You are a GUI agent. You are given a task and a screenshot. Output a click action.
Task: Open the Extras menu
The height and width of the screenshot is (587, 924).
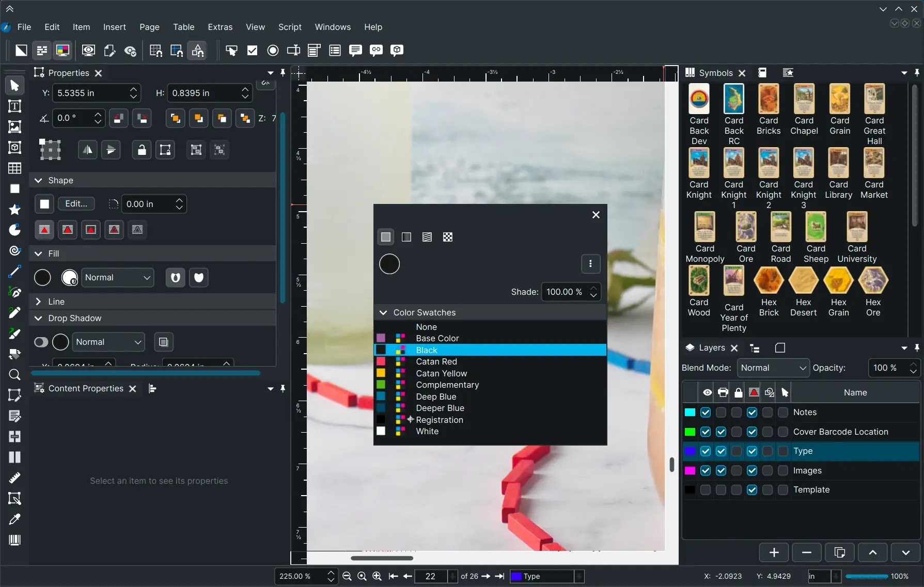220,27
